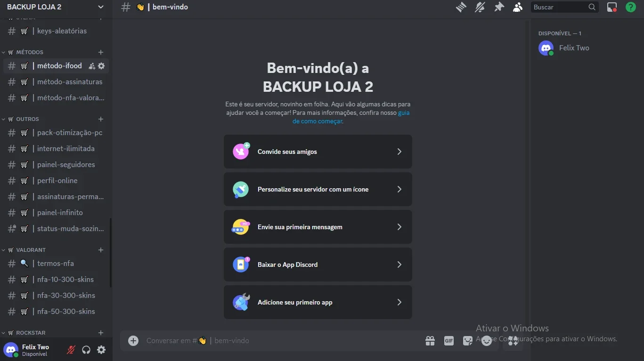Open termos-nfa channel
This screenshot has width=644, height=361.
point(56,264)
